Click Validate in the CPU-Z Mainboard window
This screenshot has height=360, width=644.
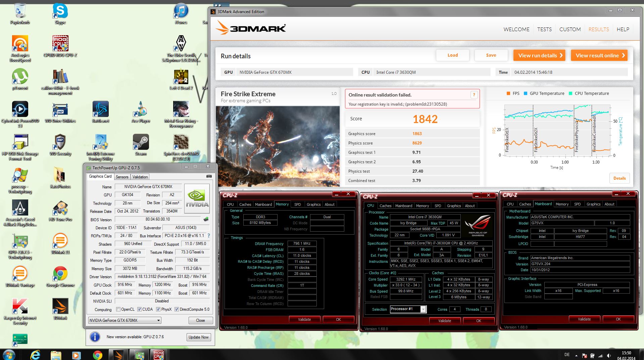coord(584,319)
